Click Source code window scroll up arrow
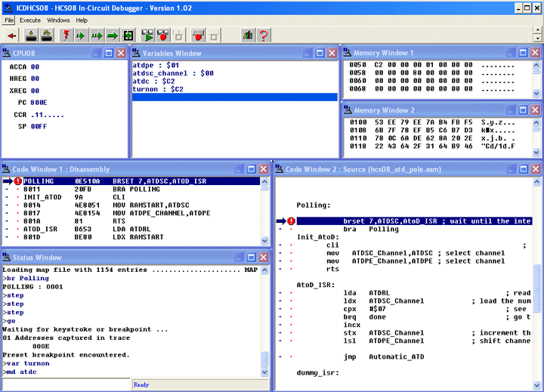544x392 pixels. (536, 181)
